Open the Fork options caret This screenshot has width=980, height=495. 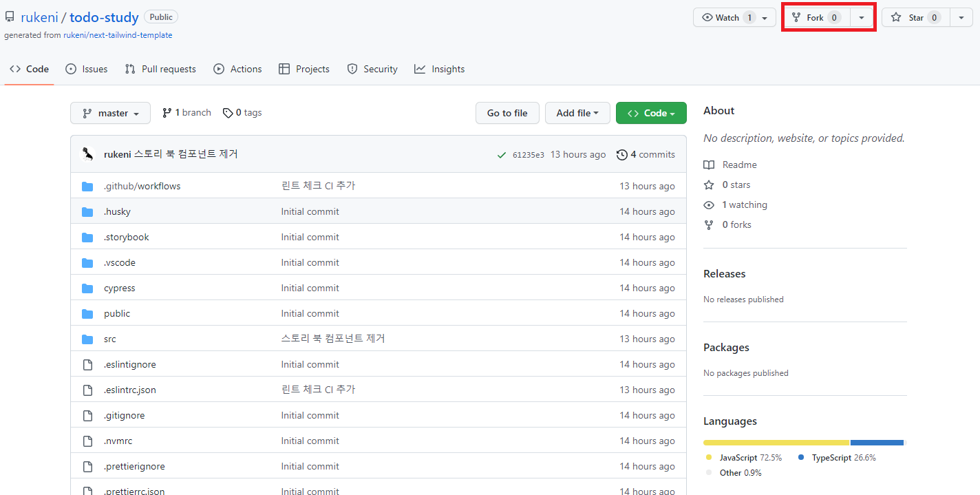(x=862, y=17)
